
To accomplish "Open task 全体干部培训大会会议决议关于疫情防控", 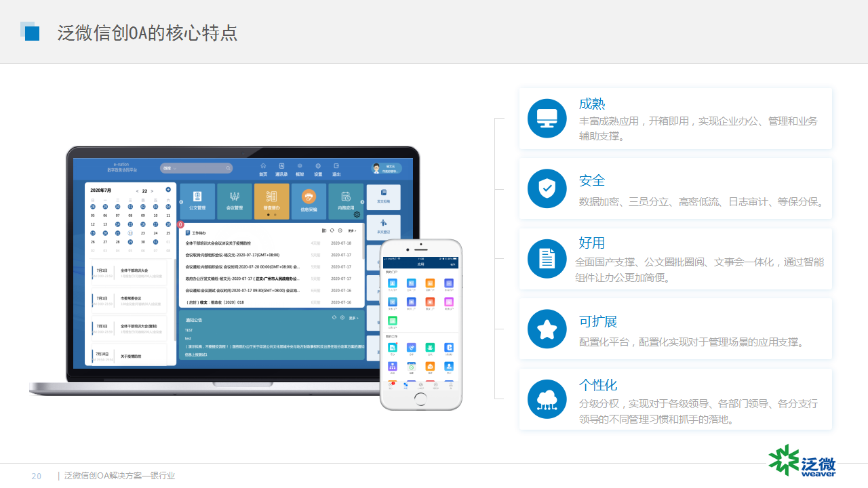I will tap(218, 243).
